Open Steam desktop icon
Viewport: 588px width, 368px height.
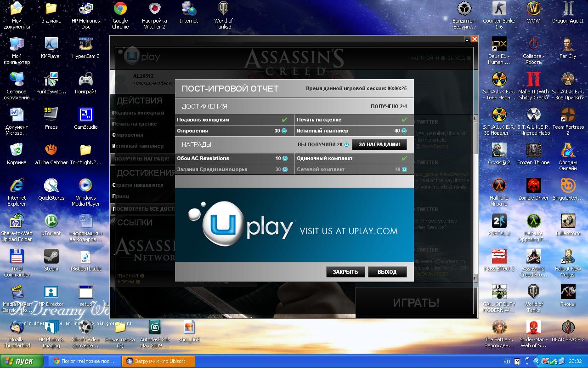pyautogui.click(x=51, y=260)
